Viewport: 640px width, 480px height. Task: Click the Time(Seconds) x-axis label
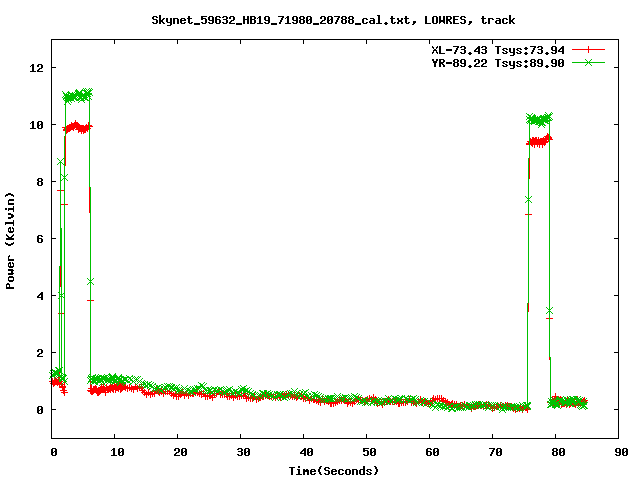(x=334, y=471)
